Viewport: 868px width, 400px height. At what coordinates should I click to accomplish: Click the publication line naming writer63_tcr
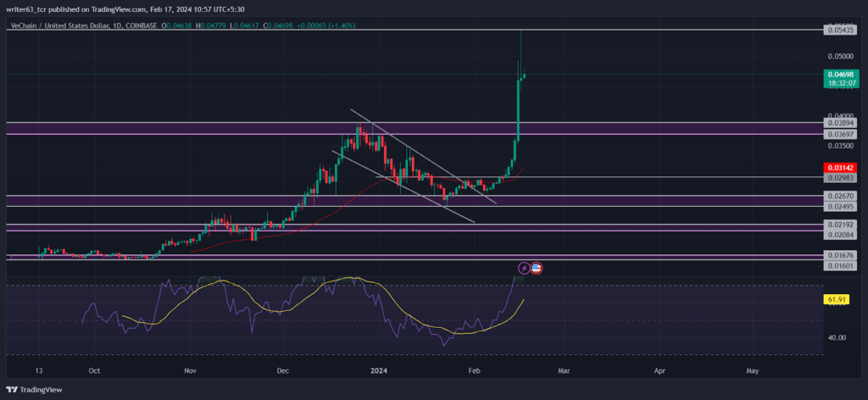click(x=125, y=9)
